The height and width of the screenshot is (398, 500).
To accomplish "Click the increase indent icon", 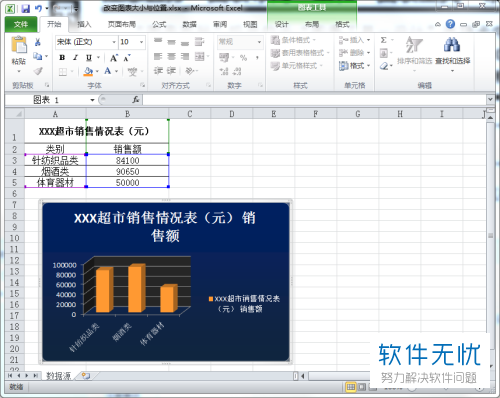I will tap(171, 71).
